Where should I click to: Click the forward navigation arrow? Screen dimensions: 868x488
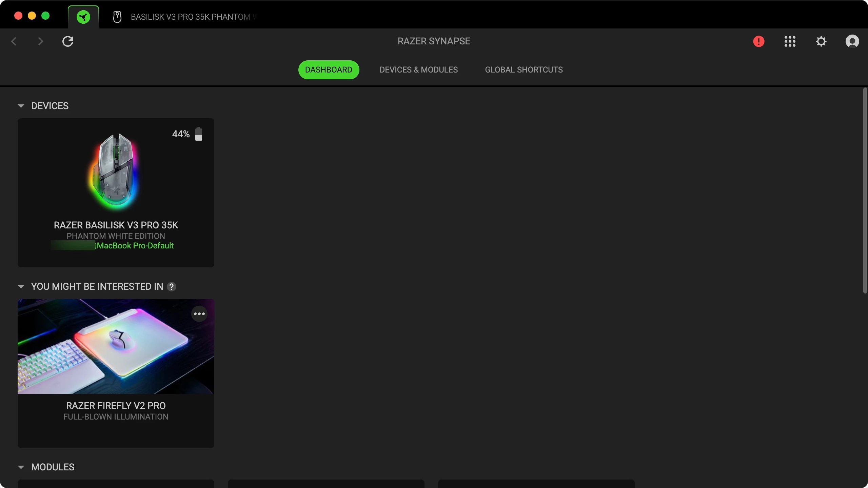point(41,41)
